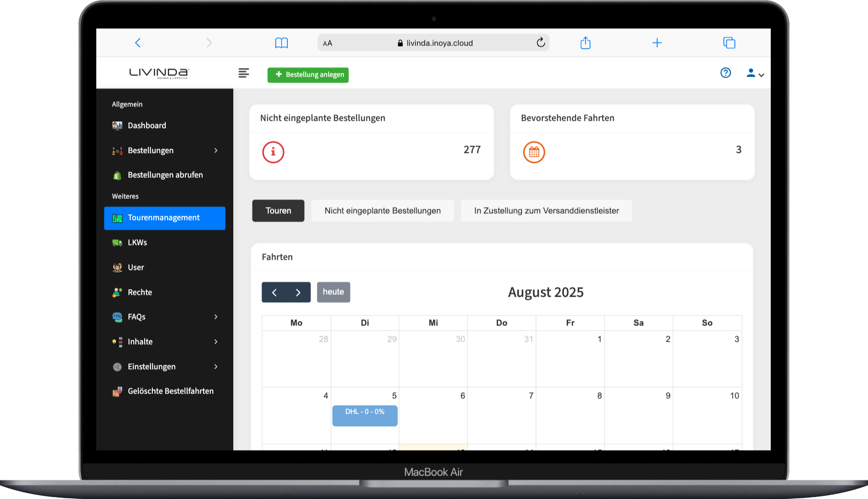The height and width of the screenshot is (499, 868).
Task: Select Tourenmanagement in sidebar
Action: (x=164, y=218)
